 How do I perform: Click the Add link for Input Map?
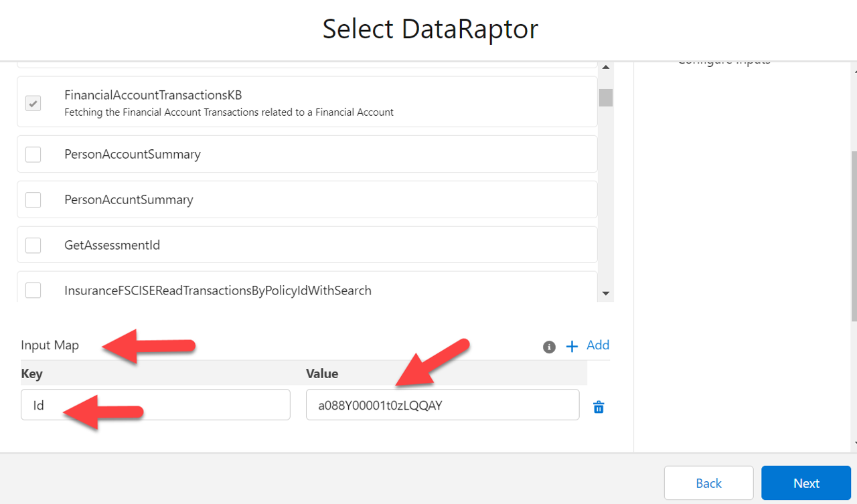pyautogui.click(x=598, y=345)
